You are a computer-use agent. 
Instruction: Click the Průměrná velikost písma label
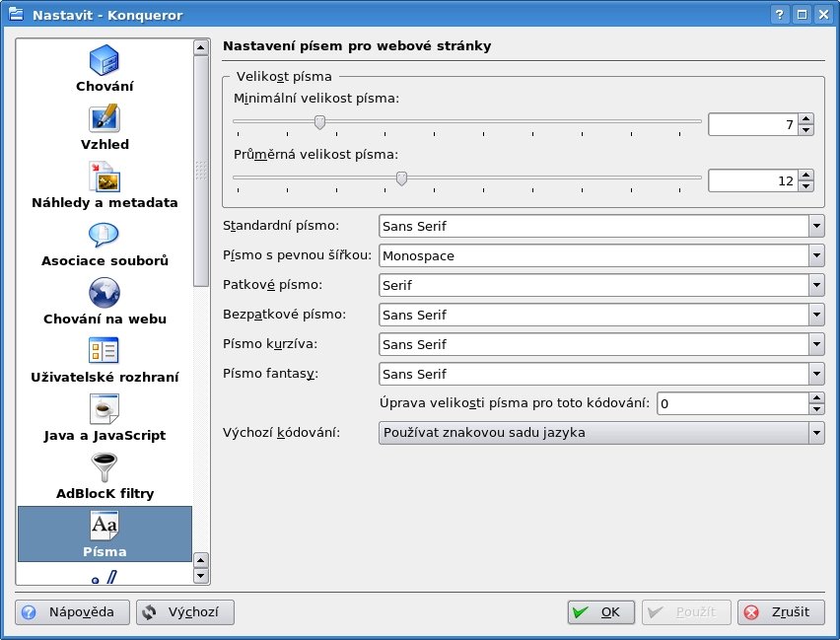pos(315,155)
